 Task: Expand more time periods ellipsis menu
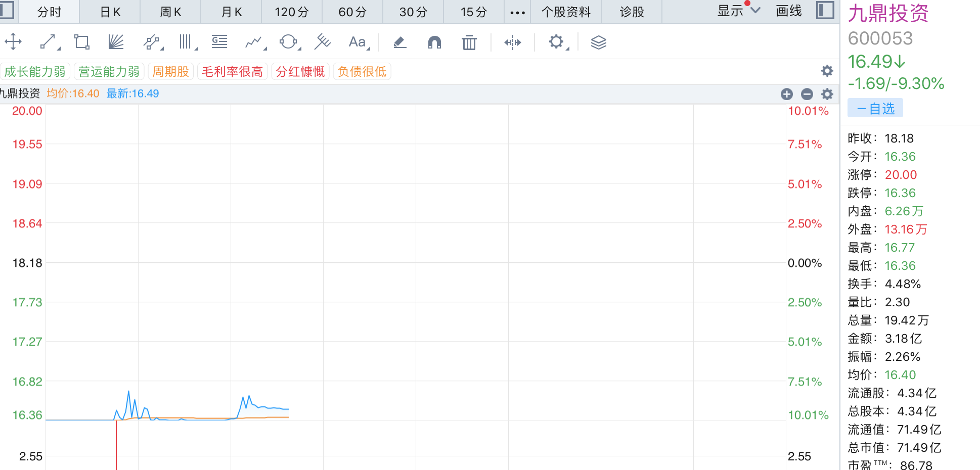pyautogui.click(x=517, y=12)
